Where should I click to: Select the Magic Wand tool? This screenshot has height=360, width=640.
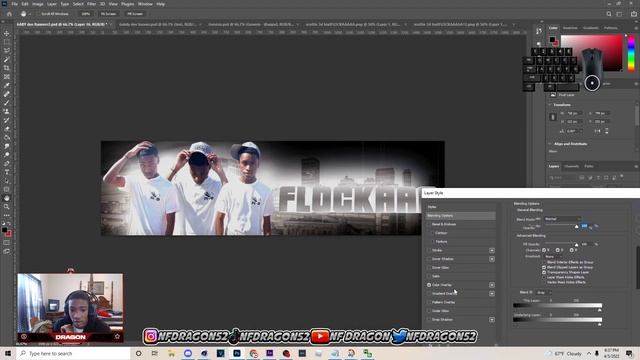click(7, 60)
